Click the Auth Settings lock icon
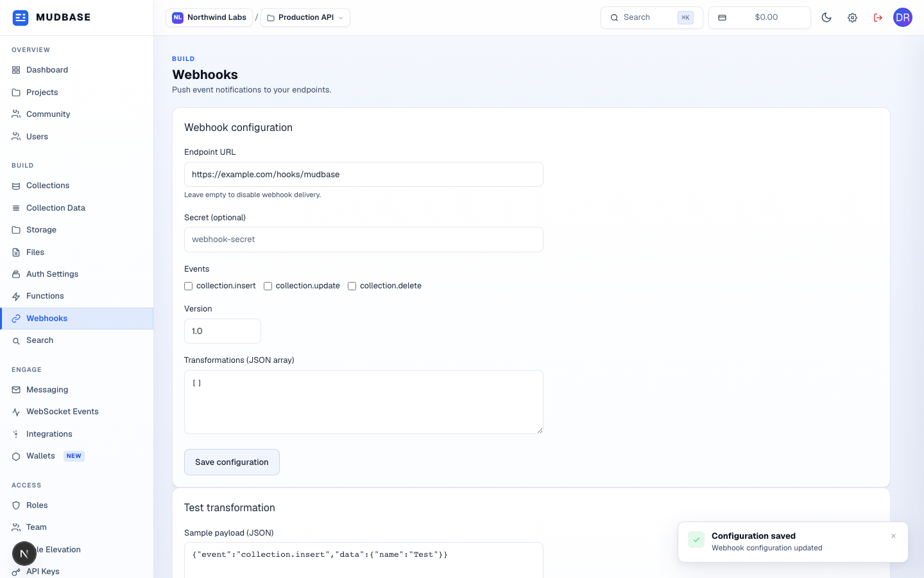924x578 pixels. tap(16, 274)
